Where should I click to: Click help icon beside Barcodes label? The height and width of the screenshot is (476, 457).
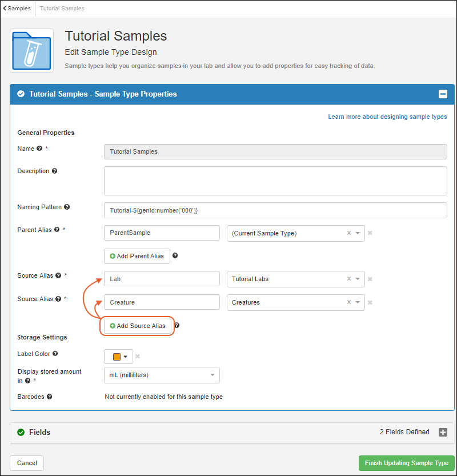tap(50, 397)
